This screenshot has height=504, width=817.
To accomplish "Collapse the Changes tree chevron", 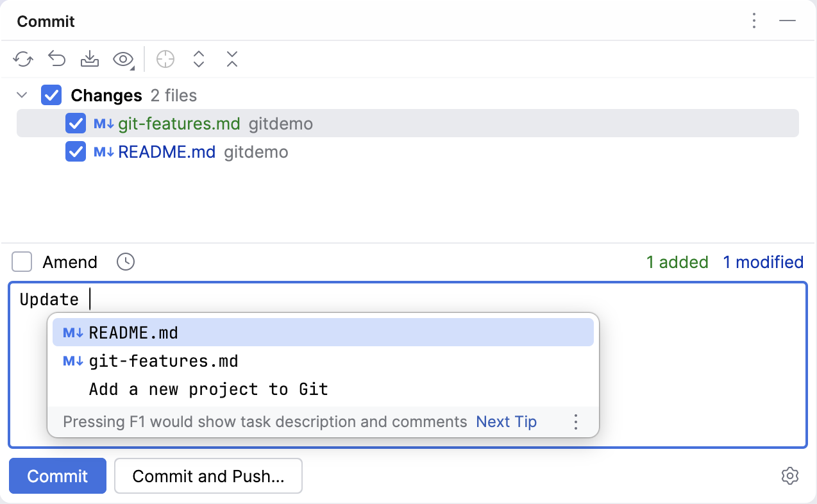I will click(x=22, y=95).
